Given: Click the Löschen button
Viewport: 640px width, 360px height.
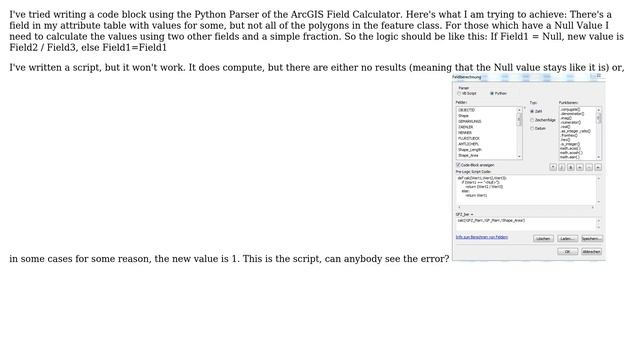Looking at the screenshot, I should (543, 238).
